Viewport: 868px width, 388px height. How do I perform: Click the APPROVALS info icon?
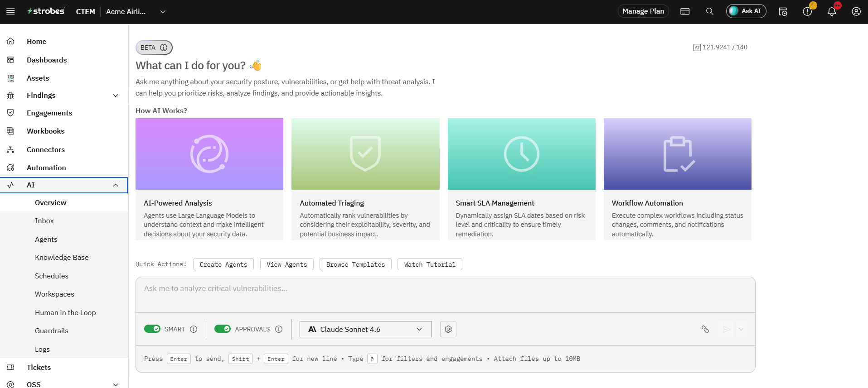tap(279, 329)
